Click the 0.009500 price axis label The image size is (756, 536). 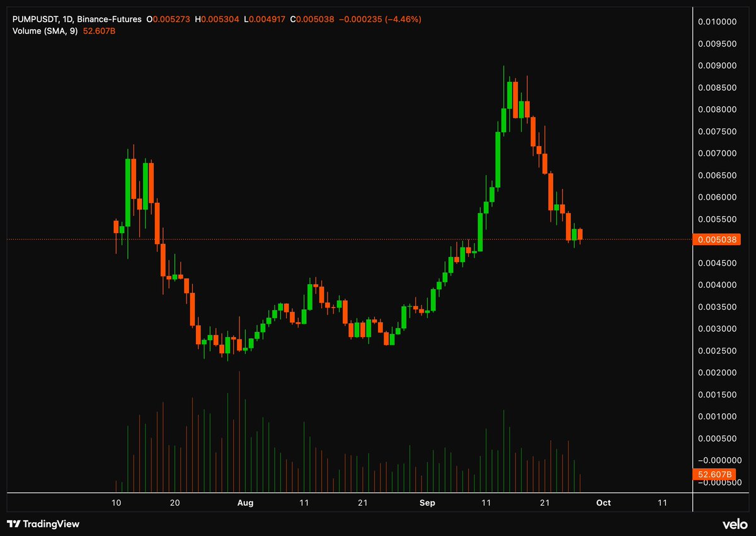[717, 44]
